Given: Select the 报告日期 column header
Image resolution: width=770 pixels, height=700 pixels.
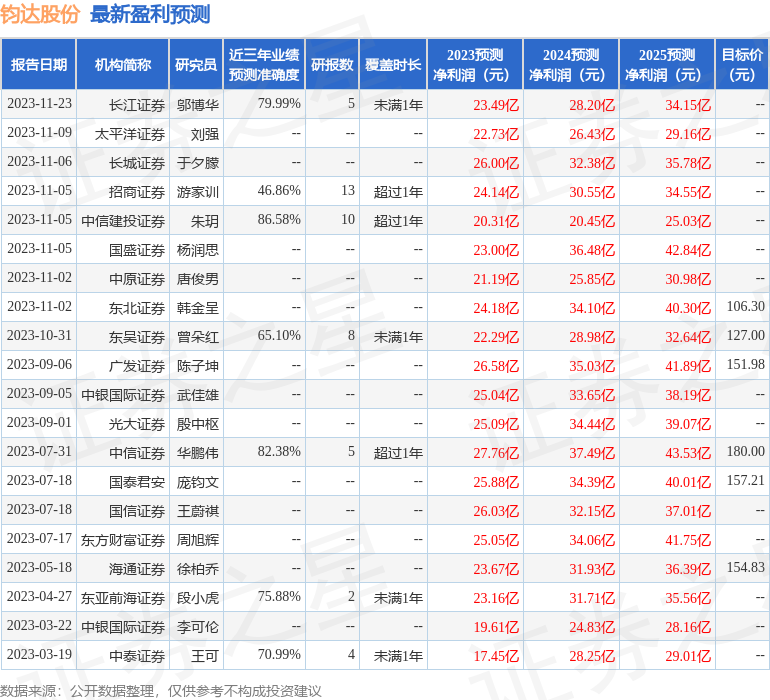Looking at the screenshot, I should click(39, 64).
